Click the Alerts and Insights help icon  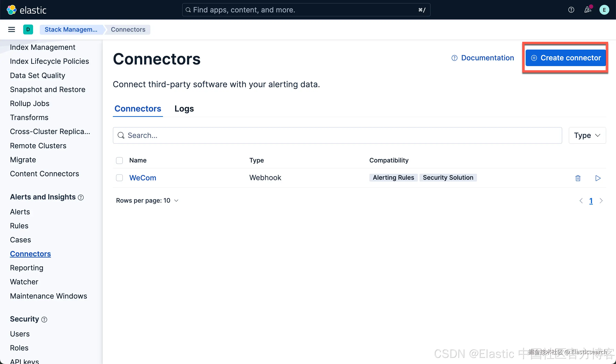81,197
